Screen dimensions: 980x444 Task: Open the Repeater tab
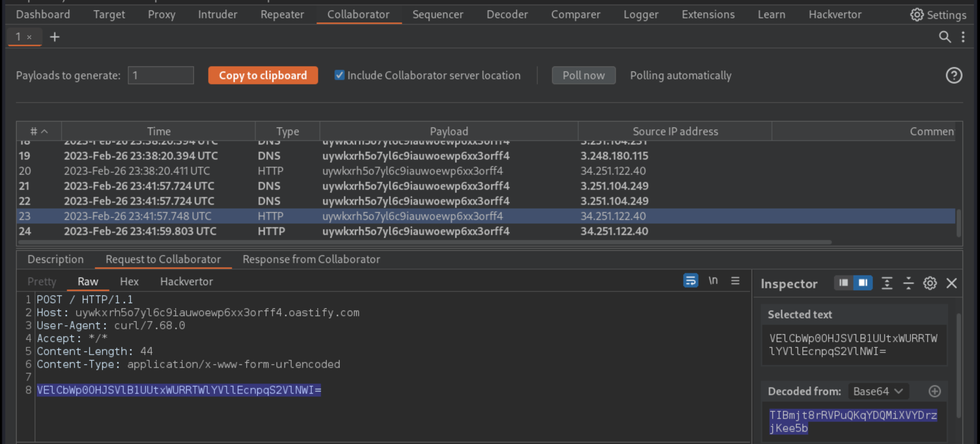tap(282, 14)
